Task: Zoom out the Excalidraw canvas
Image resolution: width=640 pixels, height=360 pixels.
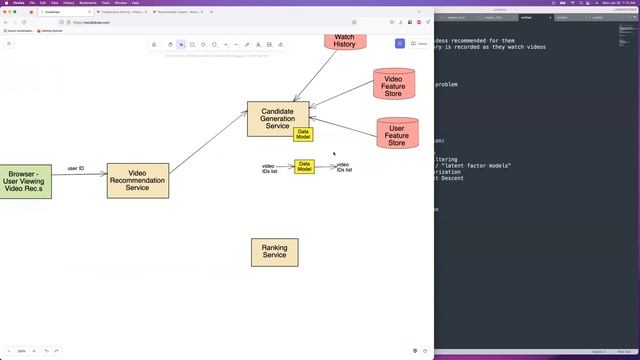Action: (9, 351)
